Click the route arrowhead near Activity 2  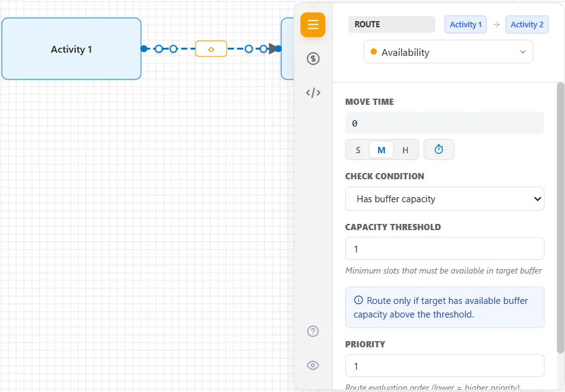(273, 49)
